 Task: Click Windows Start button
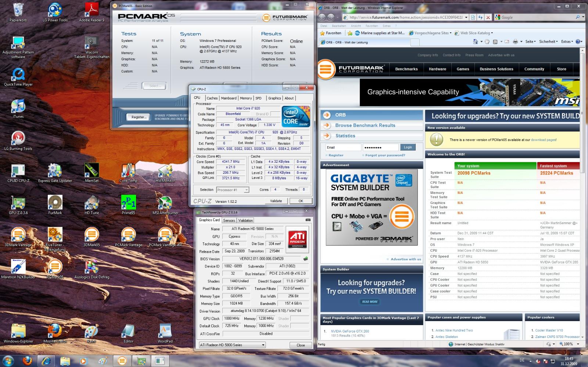pos(8,361)
